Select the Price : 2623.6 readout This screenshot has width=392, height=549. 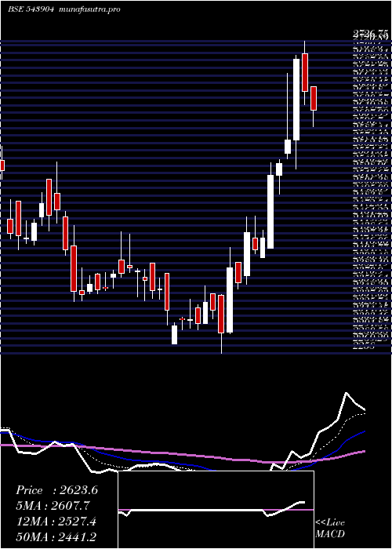(x=56, y=490)
